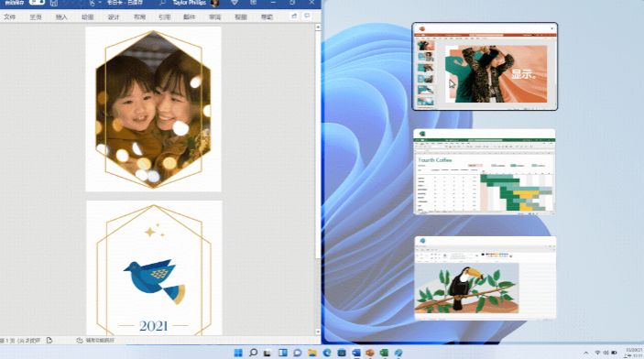The image size is (644, 359).
Task: Click the Wi-Fi icon in system tray
Action: click(x=597, y=353)
